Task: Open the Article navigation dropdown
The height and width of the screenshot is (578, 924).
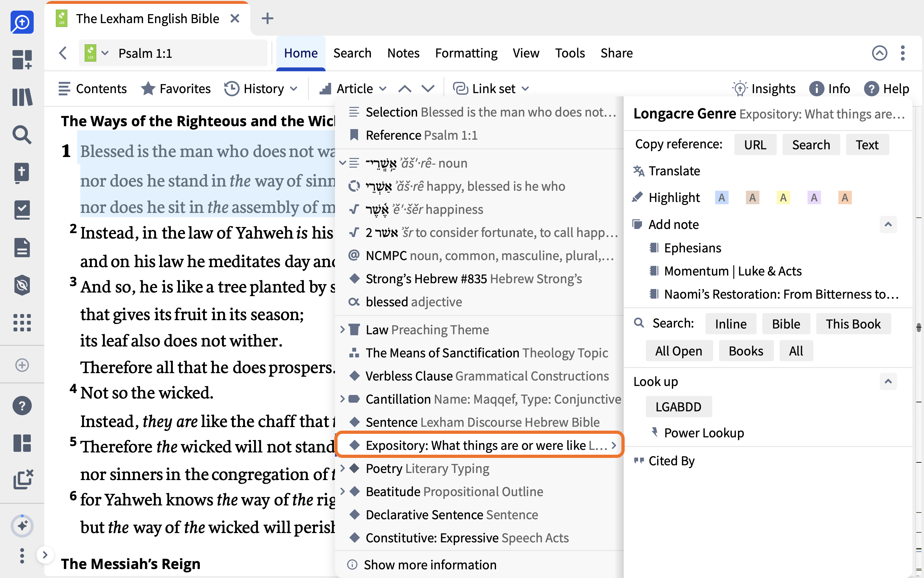Action: tap(353, 89)
